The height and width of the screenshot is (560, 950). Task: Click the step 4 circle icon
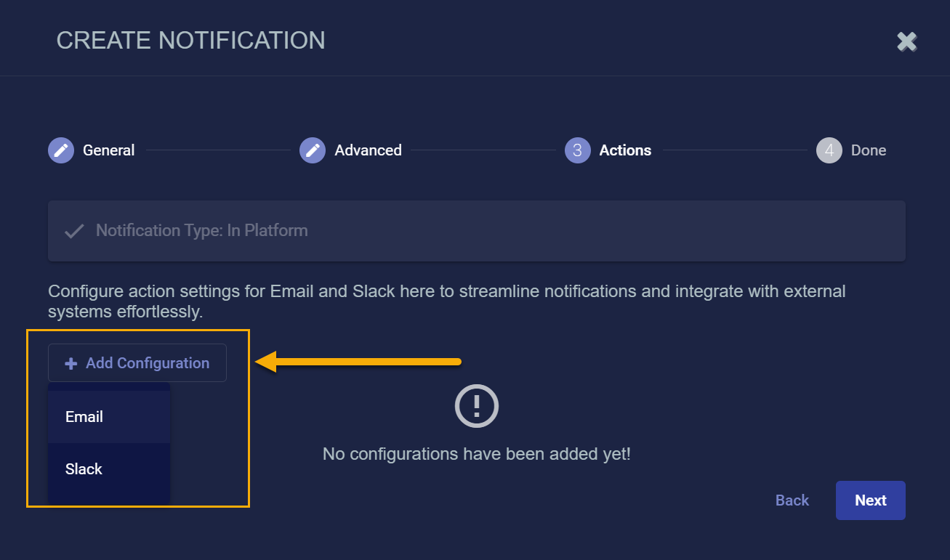829,150
